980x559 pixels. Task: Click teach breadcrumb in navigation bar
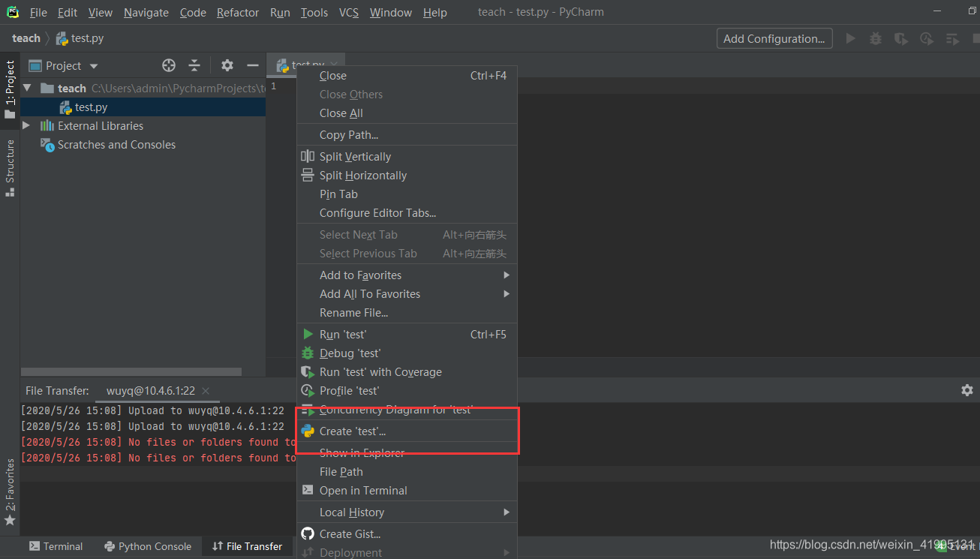(26, 38)
